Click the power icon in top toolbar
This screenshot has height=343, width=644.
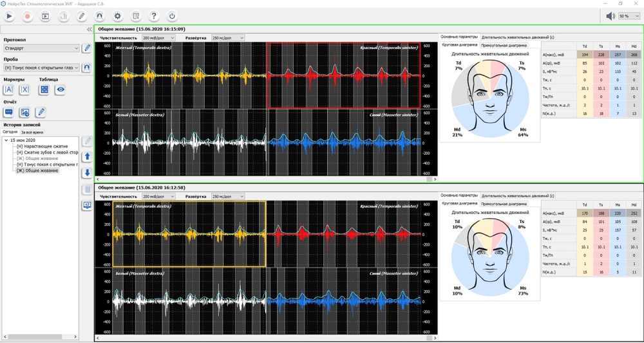[x=172, y=16]
